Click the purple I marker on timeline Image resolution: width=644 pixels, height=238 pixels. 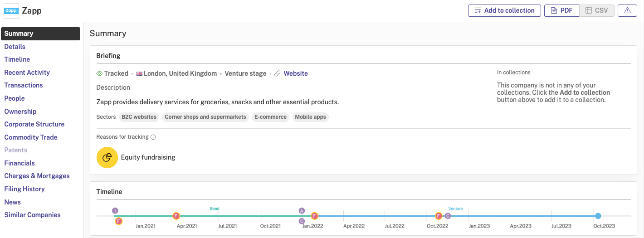pyautogui.click(x=115, y=211)
